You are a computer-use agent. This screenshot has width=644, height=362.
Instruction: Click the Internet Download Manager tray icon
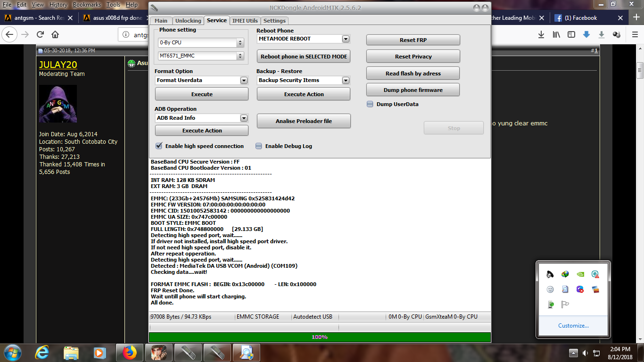(565, 274)
